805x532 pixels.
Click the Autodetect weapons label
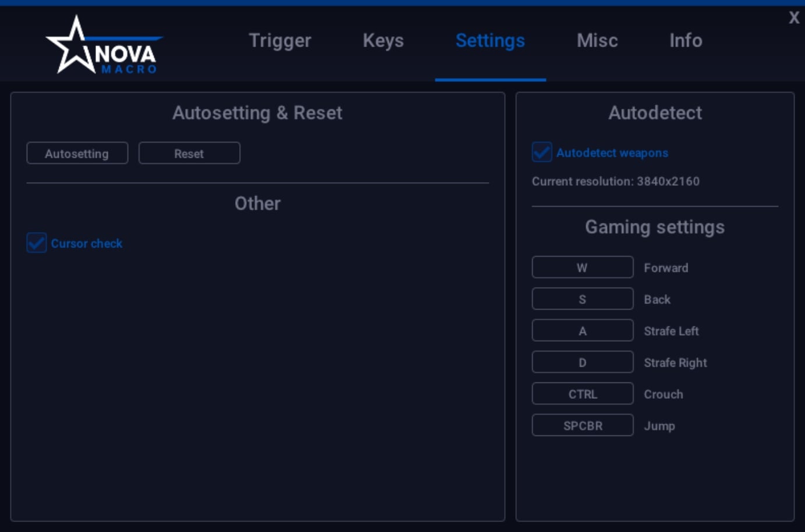point(612,152)
